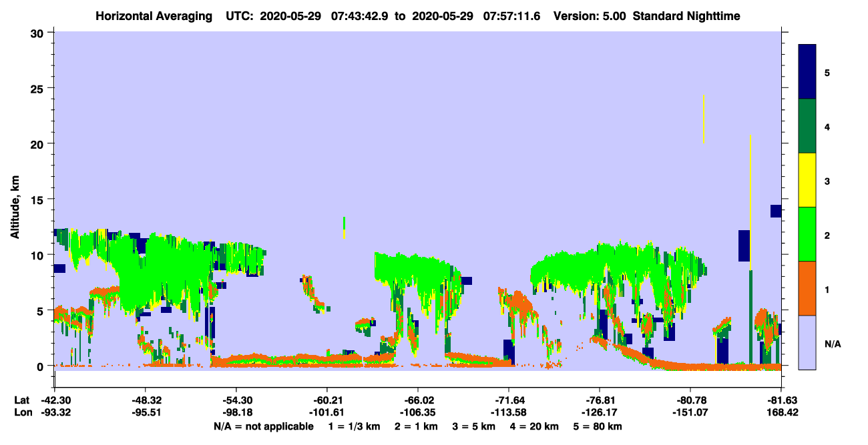Screen dimensions: 868x445
Task: Click the "4 = 20 km" legend entry
Action: [x=534, y=426]
